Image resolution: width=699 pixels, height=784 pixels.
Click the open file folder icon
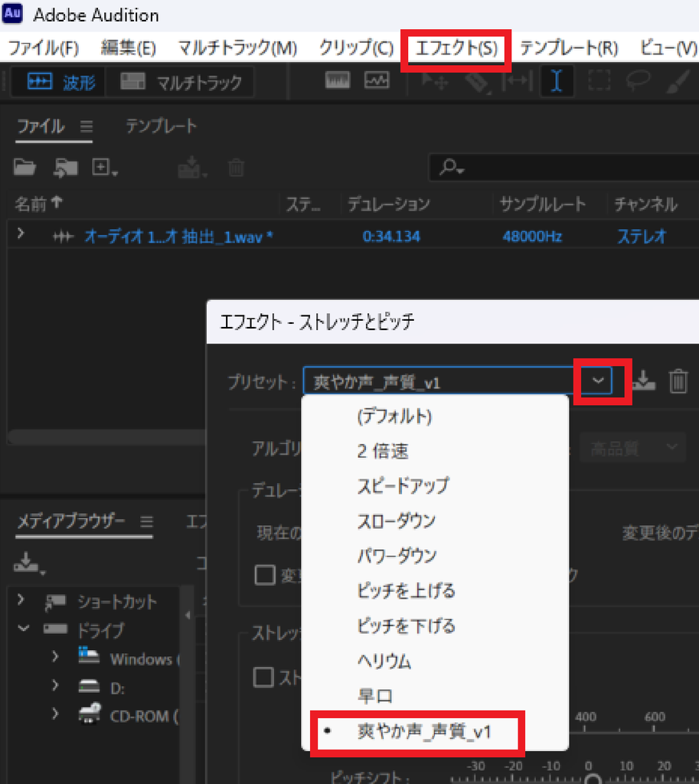coord(24,168)
